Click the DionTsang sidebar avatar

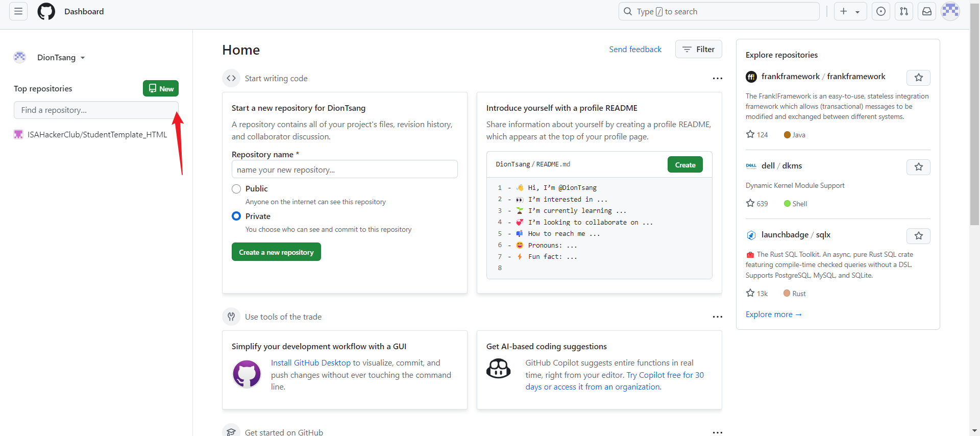coord(20,57)
